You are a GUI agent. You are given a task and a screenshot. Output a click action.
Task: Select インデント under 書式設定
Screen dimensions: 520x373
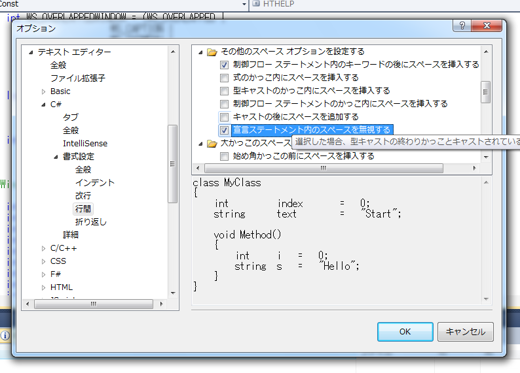tap(95, 183)
